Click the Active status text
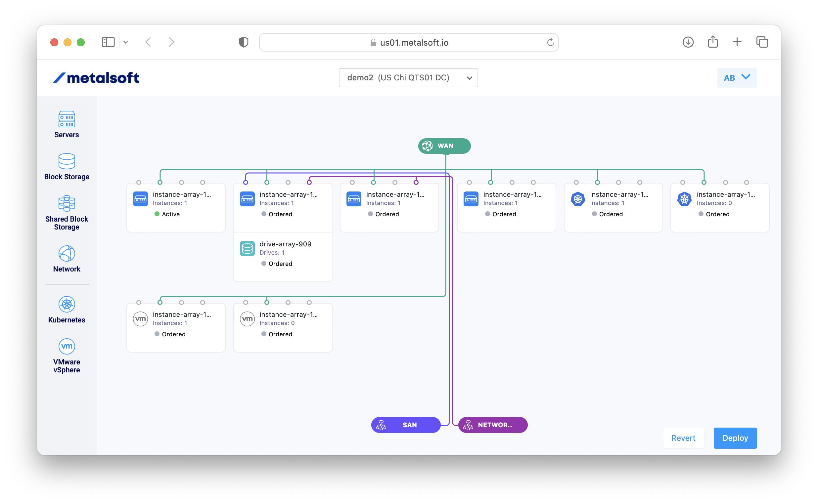This screenshot has width=818, height=504. tap(171, 214)
